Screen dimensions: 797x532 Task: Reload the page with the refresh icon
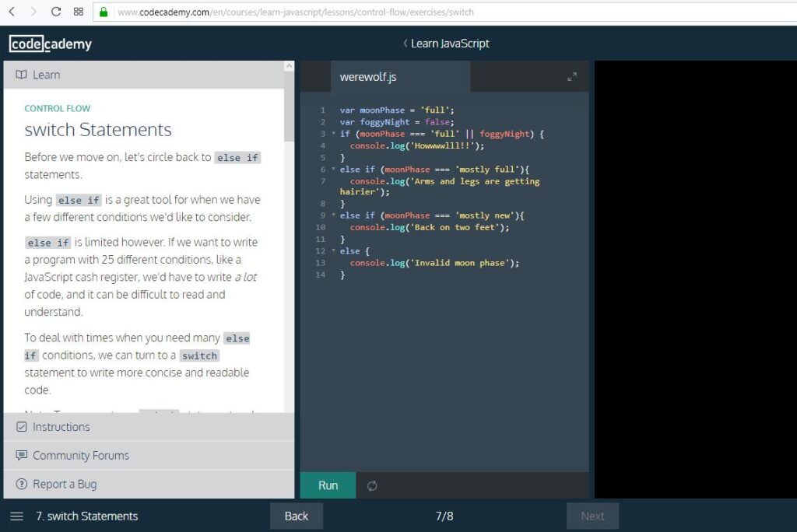56,12
